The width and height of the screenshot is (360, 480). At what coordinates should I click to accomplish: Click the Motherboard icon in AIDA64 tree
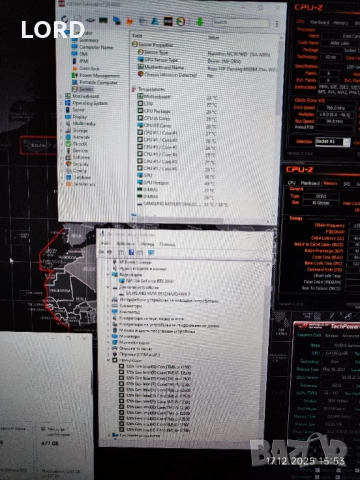coord(68,96)
